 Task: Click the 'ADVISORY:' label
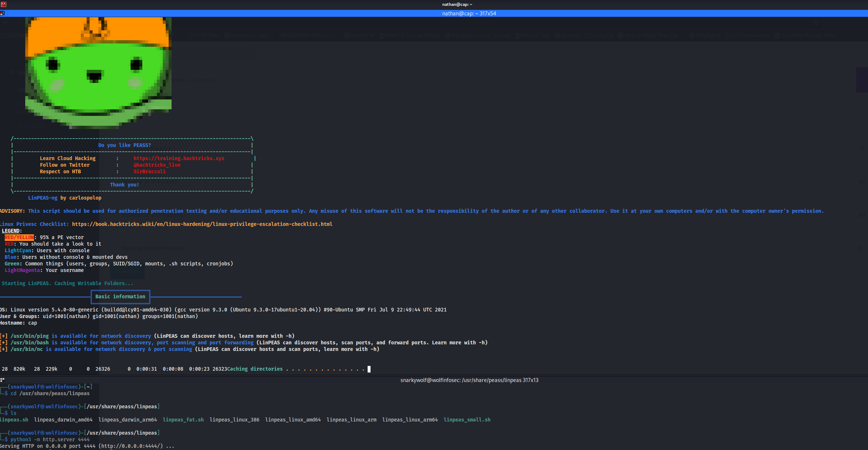(x=12, y=211)
